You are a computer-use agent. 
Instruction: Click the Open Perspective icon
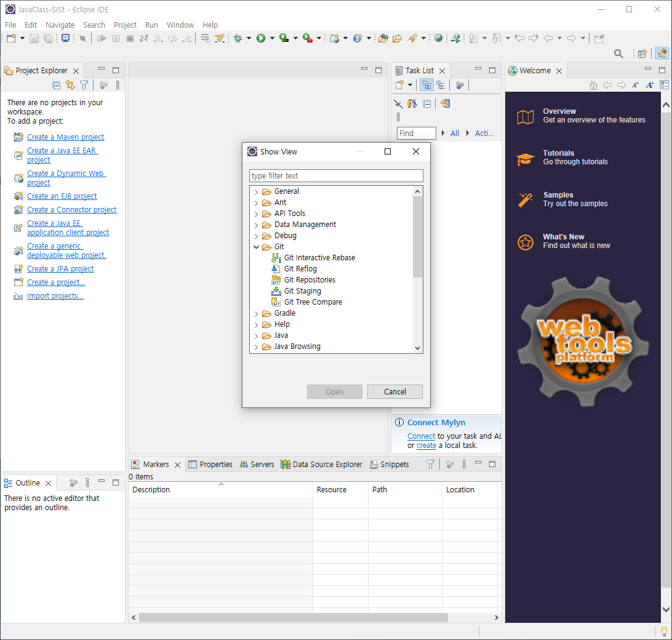pyautogui.click(x=642, y=54)
